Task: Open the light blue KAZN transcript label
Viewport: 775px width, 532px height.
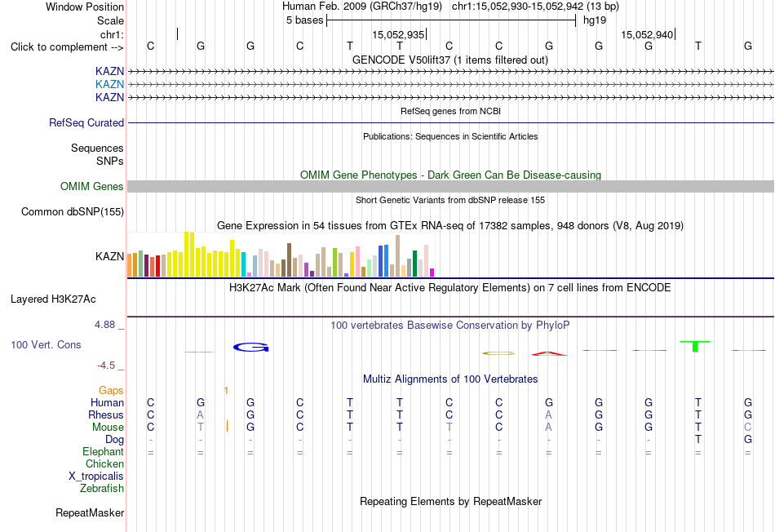Action: pyautogui.click(x=109, y=84)
